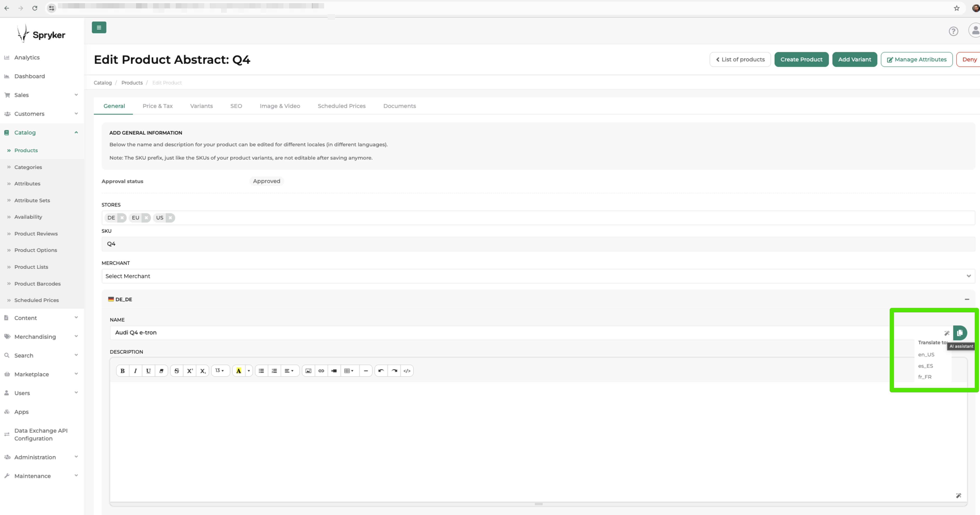Apply superscript formatting
The height and width of the screenshot is (515, 980).
(189, 371)
